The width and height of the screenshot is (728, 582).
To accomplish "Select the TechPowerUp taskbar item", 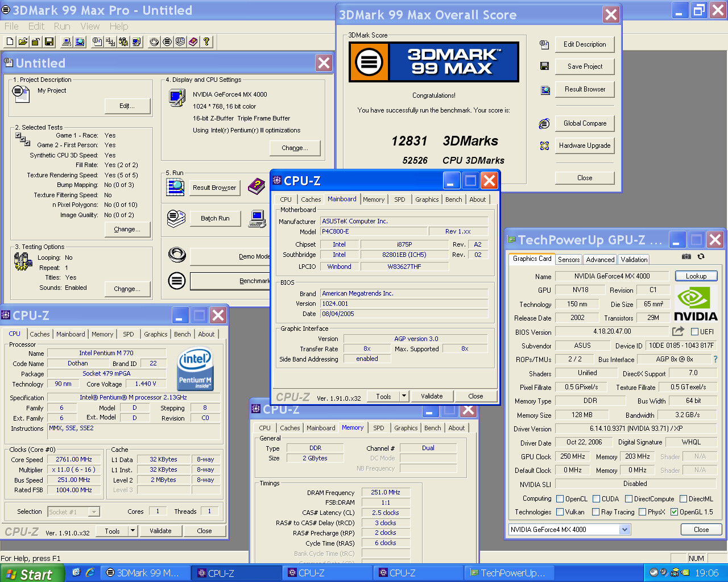I will [x=510, y=573].
